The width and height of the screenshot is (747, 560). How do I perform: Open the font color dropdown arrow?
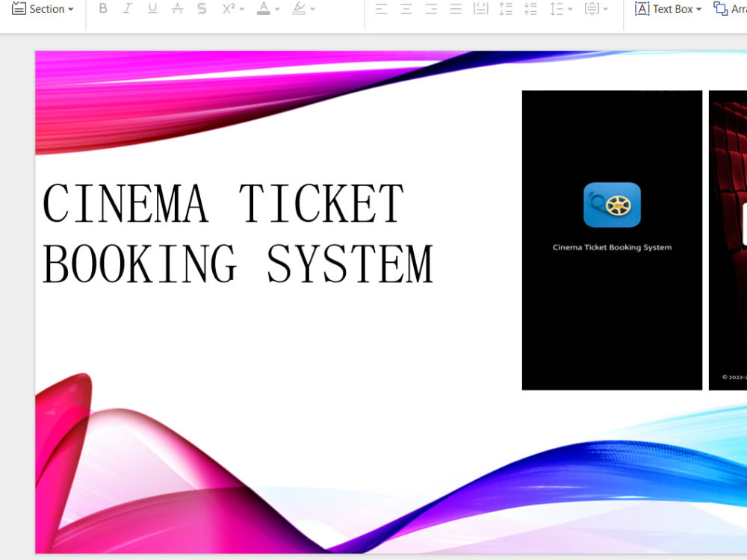(277, 9)
